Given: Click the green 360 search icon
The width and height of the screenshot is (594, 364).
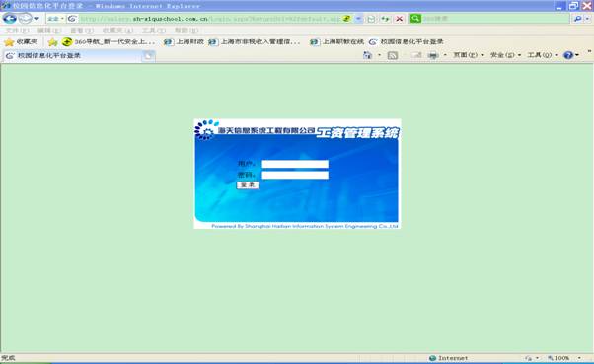Looking at the screenshot, I should 415,18.
